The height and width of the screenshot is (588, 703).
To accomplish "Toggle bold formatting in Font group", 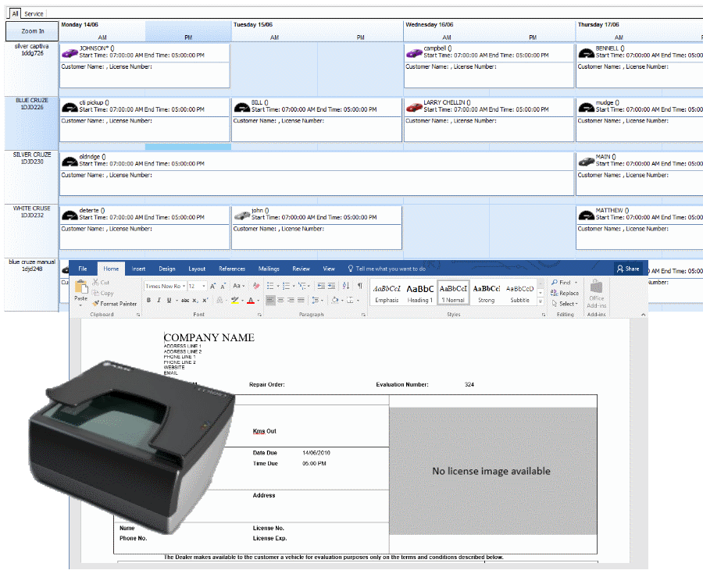I will 148,300.
